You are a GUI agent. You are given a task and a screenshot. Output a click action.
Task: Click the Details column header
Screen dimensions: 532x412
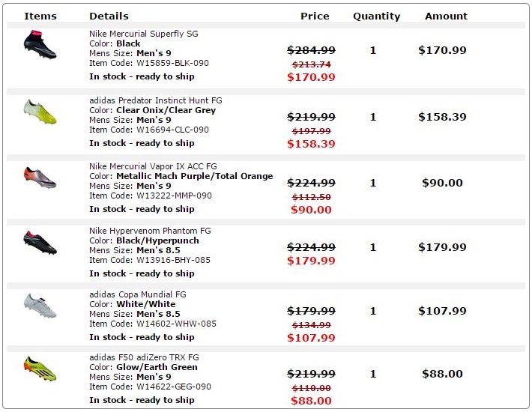(109, 16)
